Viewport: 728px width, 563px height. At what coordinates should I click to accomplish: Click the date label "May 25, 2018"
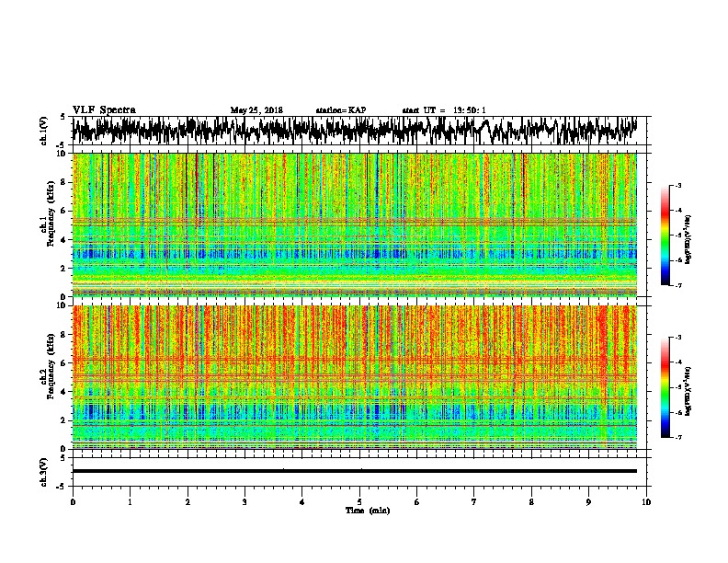coord(256,110)
